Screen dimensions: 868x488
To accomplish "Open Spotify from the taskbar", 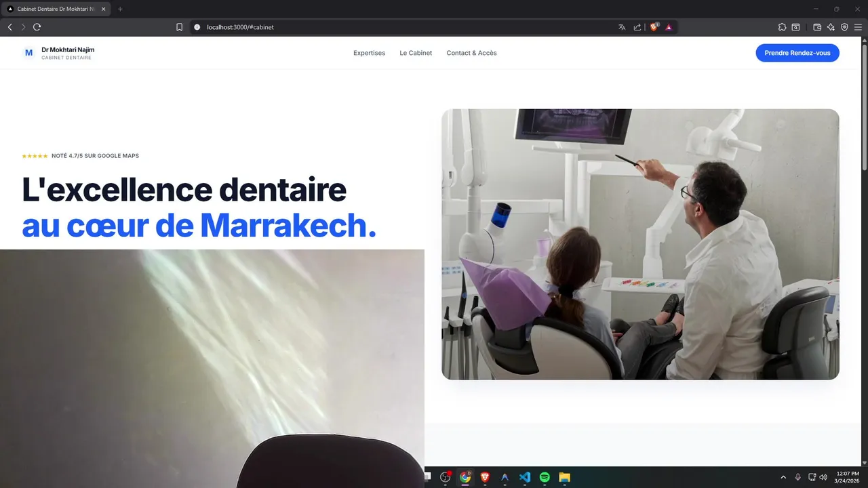I will (x=545, y=477).
